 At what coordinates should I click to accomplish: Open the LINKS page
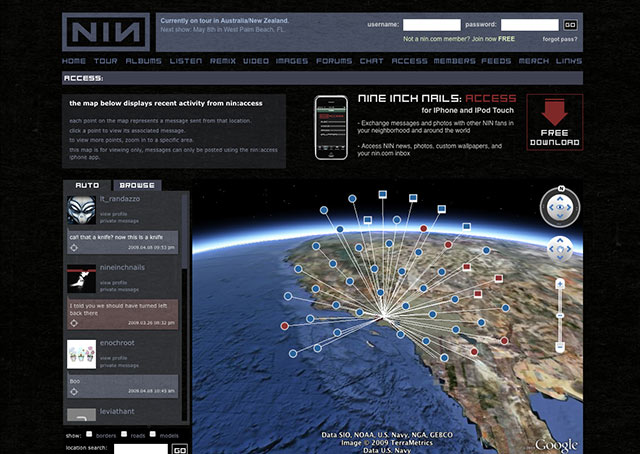point(569,61)
